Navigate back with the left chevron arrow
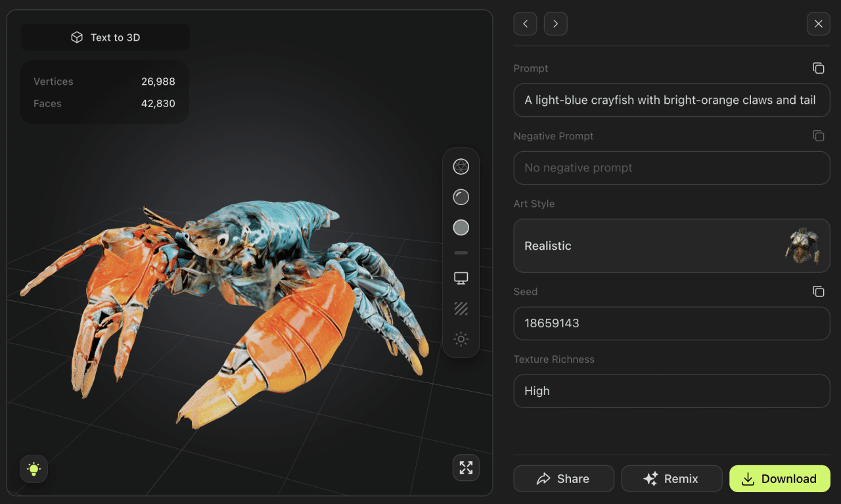Viewport: 841px width, 504px height. tap(525, 24)
